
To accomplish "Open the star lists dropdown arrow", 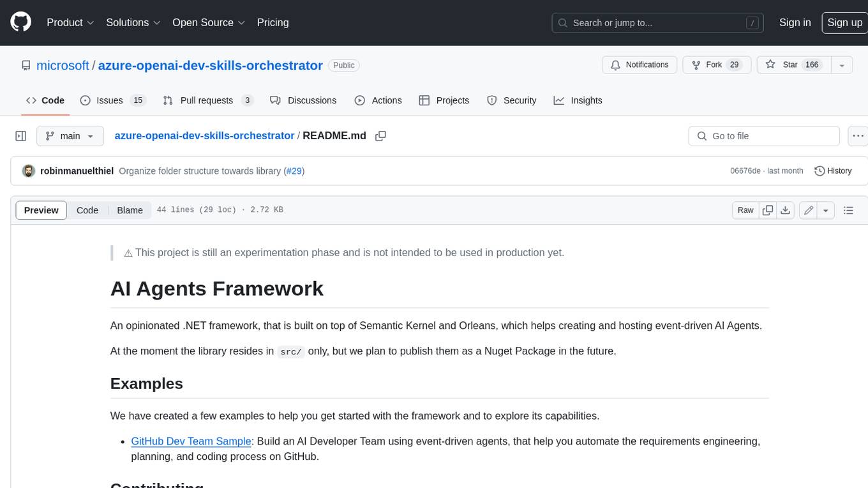I will (842, 65).
